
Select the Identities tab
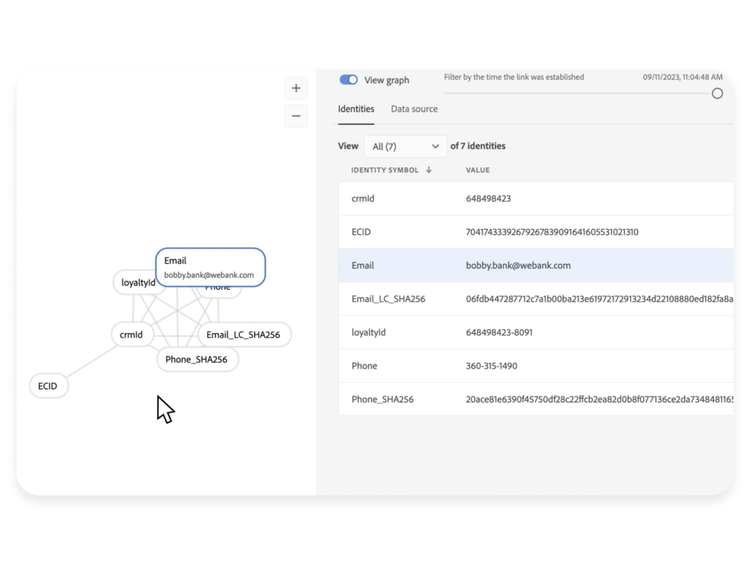(356, 109)
